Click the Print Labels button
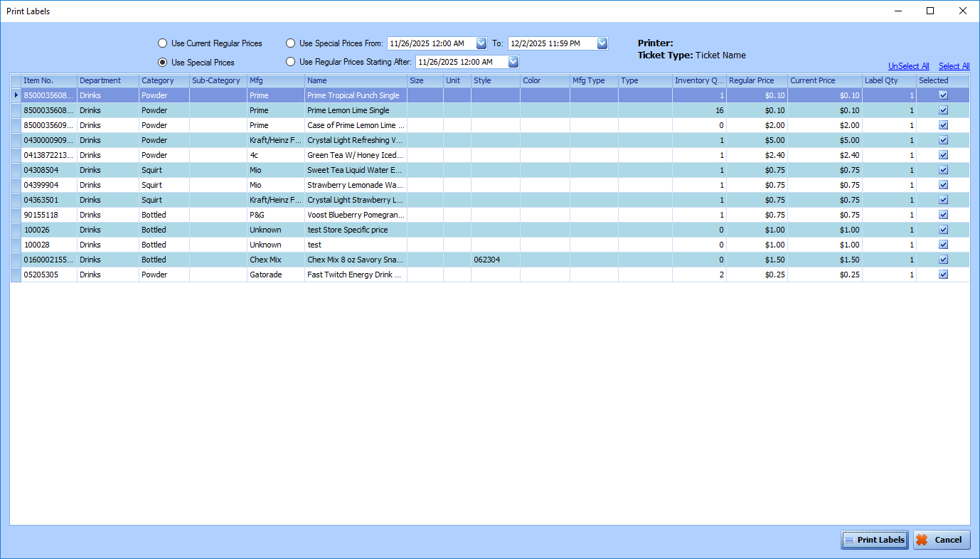Image resolution: width=980 pixels, height=559 pixels. (x=874, y=540)
